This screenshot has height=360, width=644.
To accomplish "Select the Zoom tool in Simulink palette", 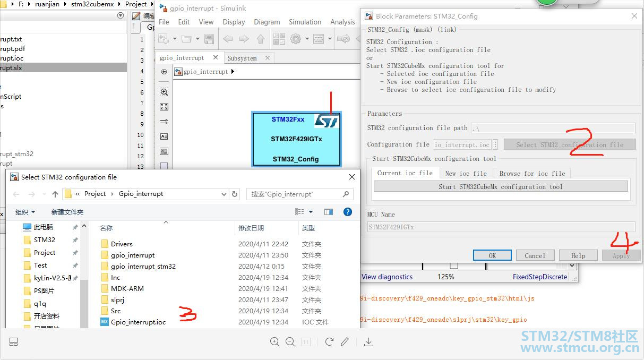I will (x=164, y=92).
